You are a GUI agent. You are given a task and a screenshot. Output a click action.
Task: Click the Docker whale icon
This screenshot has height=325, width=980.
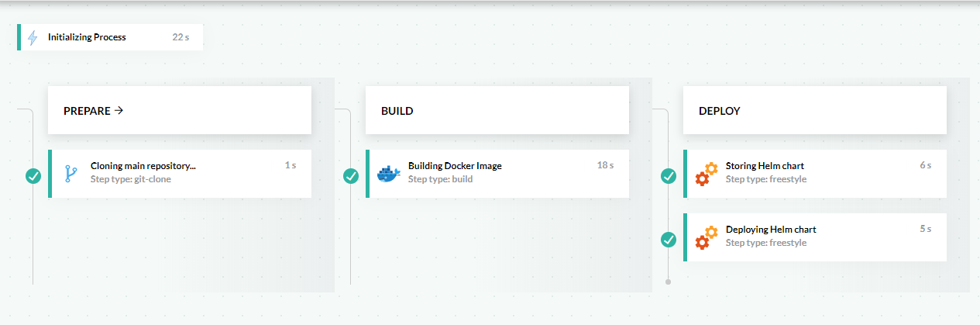pos(389,174)
